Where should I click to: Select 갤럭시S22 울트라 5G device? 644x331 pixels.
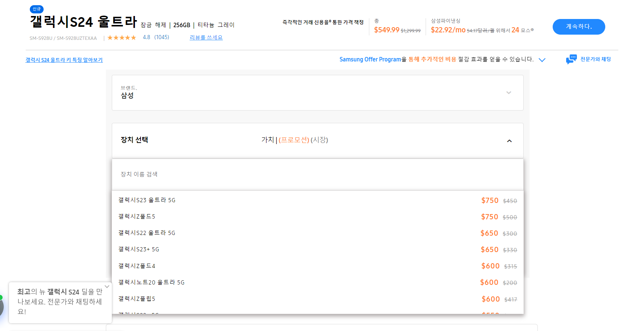[318, 233]
